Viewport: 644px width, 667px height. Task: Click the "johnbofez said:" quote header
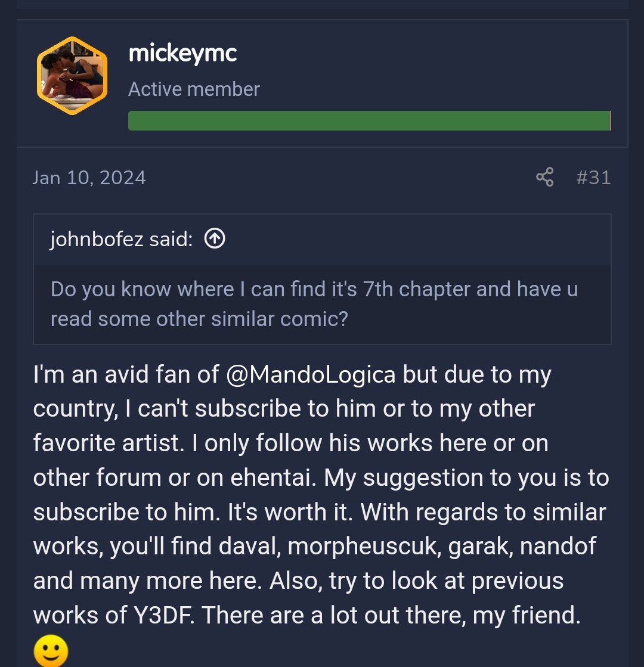coord(122,239)
